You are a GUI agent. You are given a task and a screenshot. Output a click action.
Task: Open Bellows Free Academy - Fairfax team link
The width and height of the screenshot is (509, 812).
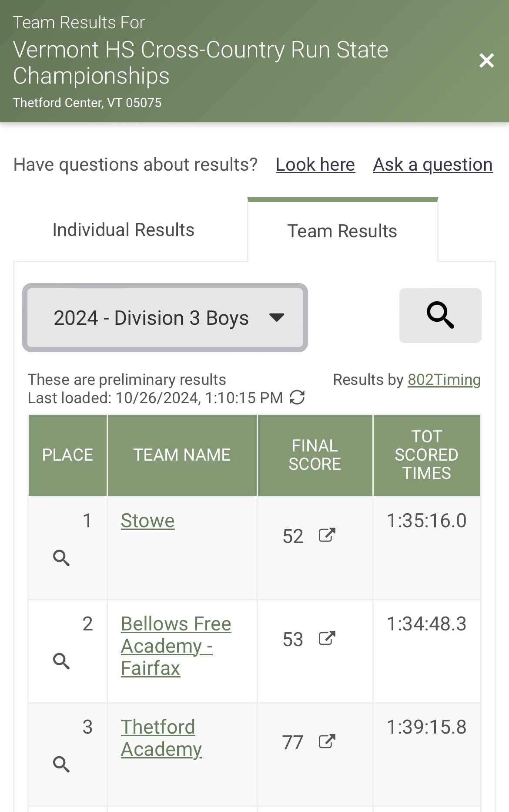[176, 646]
